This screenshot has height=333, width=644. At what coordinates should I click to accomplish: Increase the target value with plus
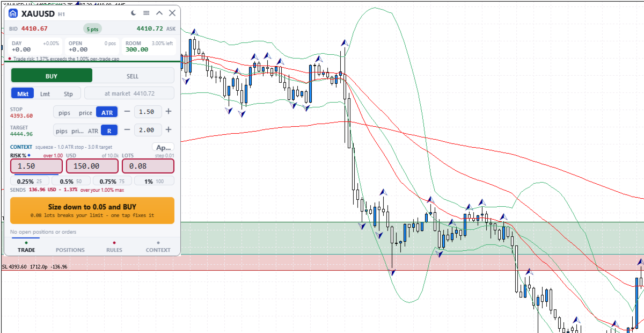[x=168, y=130]
